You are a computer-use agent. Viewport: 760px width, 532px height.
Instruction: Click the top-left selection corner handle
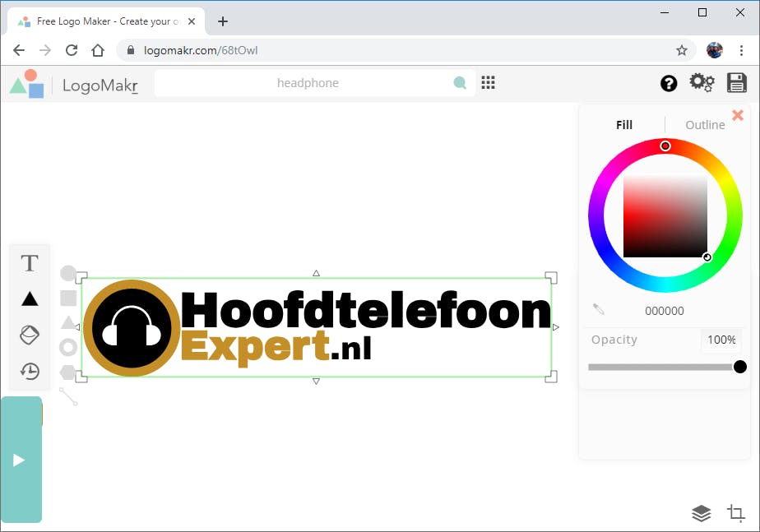[82, 278]
